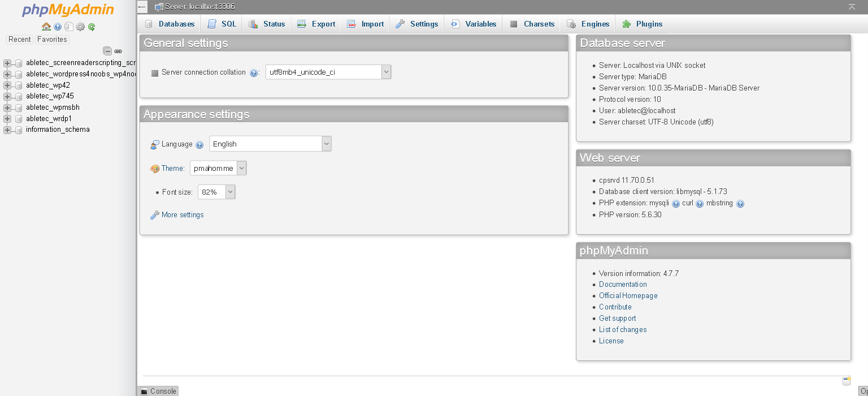Open the Contribute link

point(615,307)
